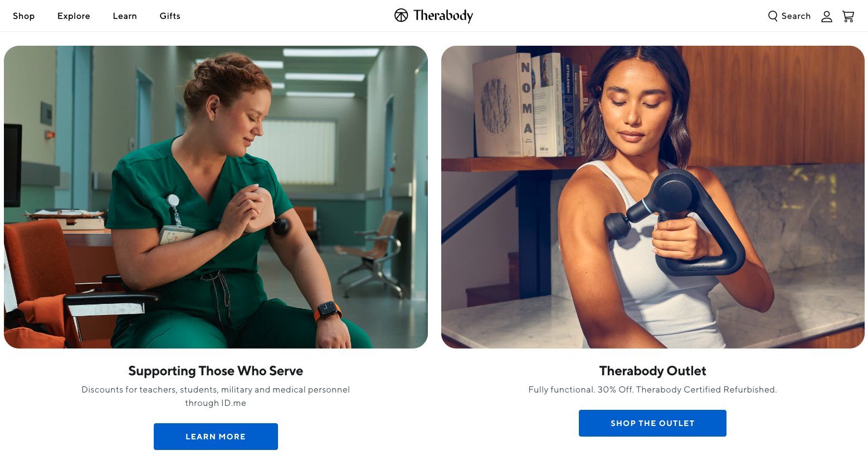Select the Gifts menu item
The width and height of the screenshot is (868, 455).
(x=170, y=16)
